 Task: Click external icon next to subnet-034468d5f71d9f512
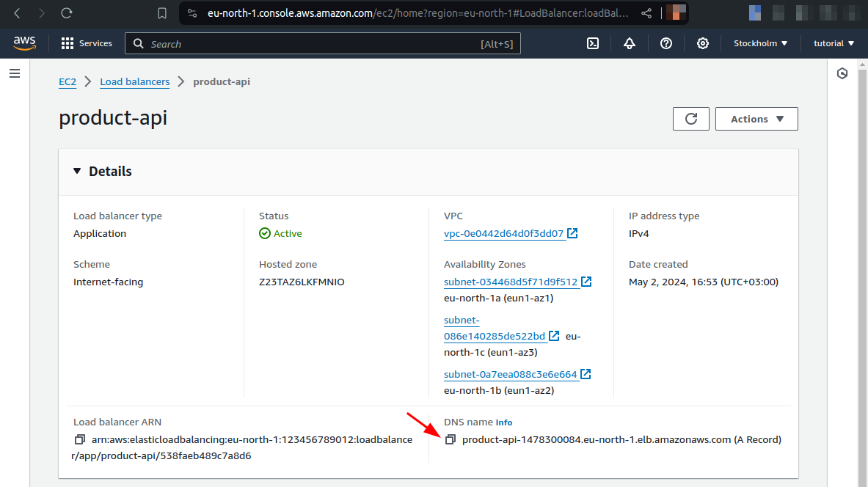pyautogui.click(x=586, y=282)
